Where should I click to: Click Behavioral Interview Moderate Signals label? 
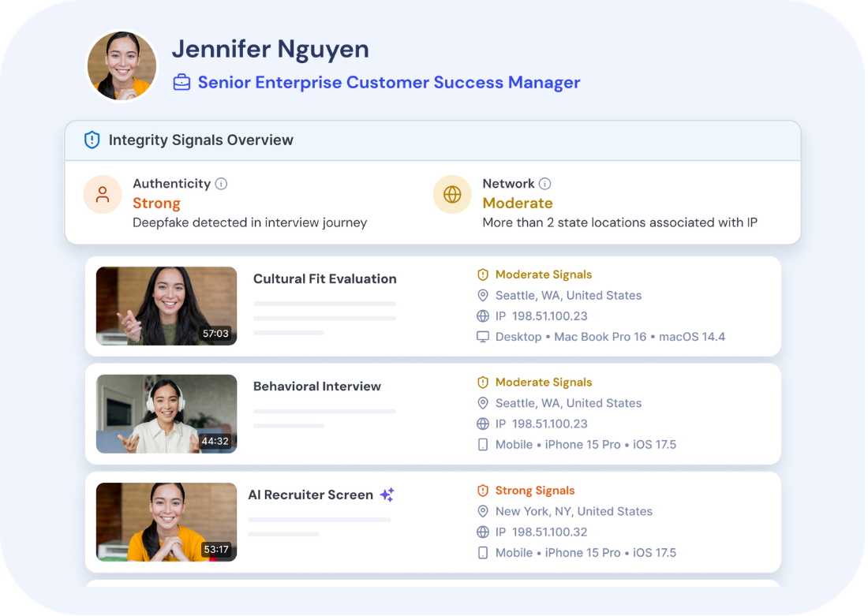coord(544,383)
